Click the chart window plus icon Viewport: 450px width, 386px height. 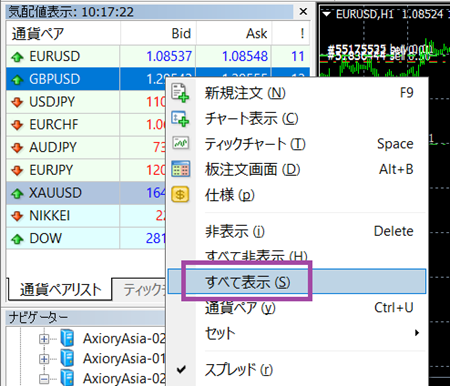pyautogui.click(x=180, y=119)
